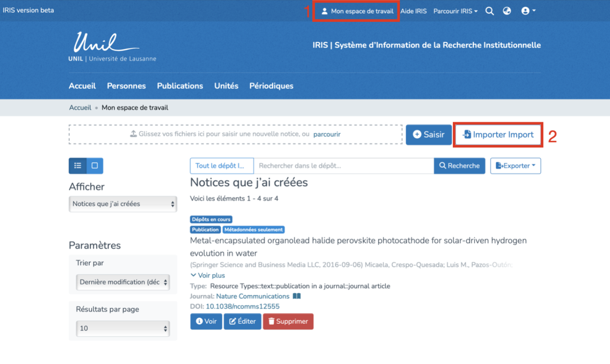Click the Éditer button for the notice

[x=242, y=322]
